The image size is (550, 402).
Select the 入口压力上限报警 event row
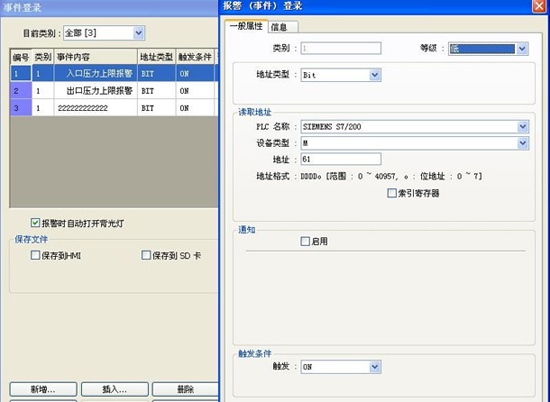[114, 73]
